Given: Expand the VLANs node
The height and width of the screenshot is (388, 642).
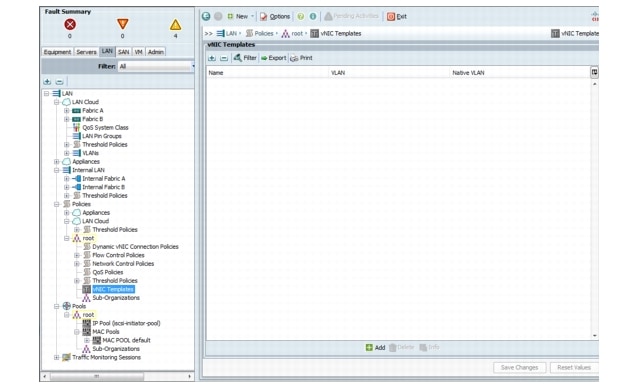Looking at the screenshot, I should point(66,153).
